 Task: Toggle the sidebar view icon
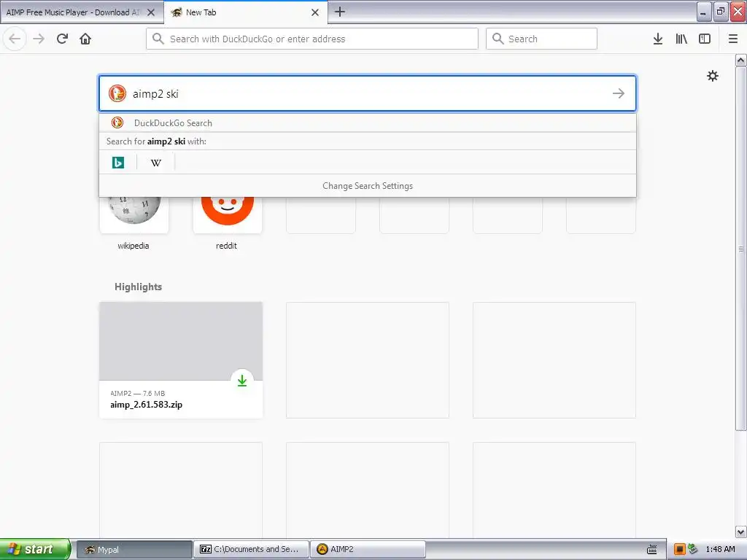coord(705,39)
